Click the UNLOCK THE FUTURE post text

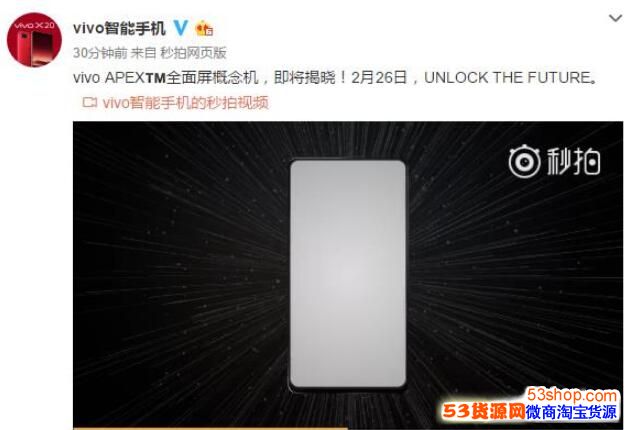click(508, 77)
